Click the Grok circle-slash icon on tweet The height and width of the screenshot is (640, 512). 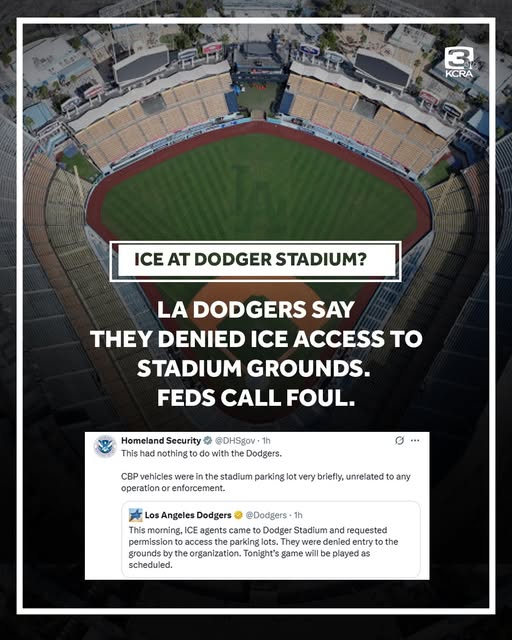(399, 440)
